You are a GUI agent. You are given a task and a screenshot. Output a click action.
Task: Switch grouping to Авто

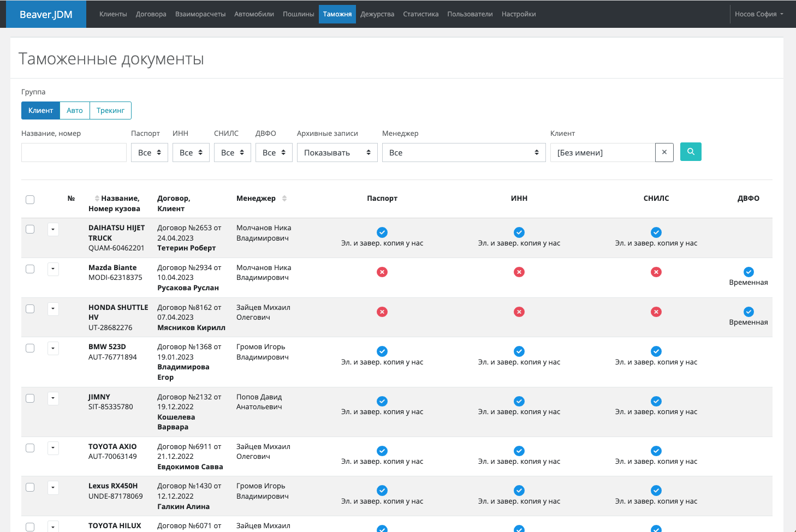pos(75,110)
